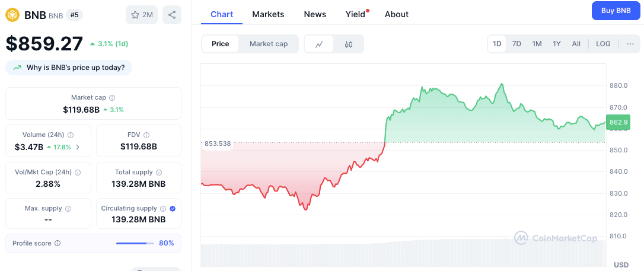This screenshot has height=271, width=644.
Task: Click the 862.9 current price label on chart
Action: point(619,122)
